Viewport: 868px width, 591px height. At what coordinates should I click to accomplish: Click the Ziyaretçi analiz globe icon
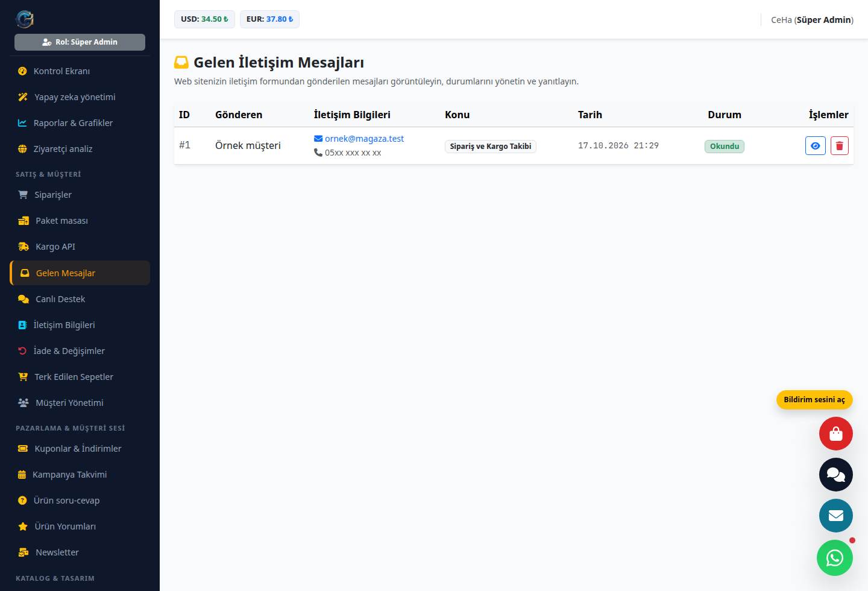click(x=22, y=149)
